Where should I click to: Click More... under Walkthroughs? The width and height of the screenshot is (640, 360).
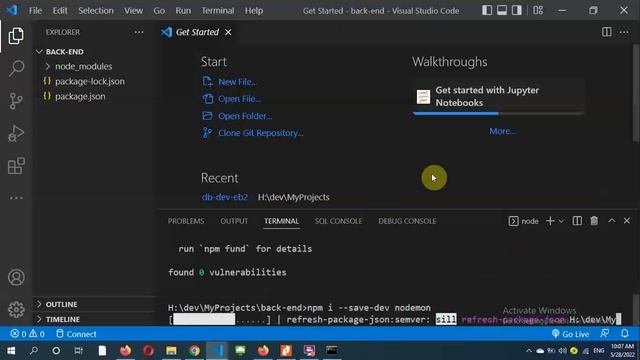502,131
